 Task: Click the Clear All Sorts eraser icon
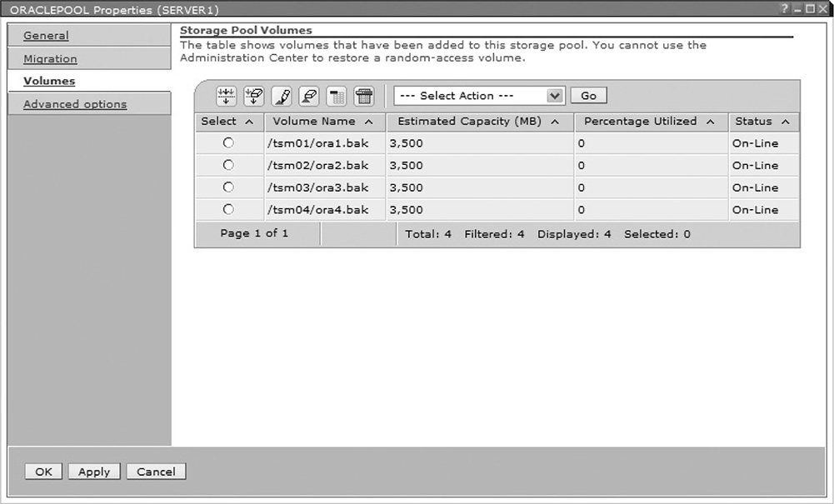309,97
